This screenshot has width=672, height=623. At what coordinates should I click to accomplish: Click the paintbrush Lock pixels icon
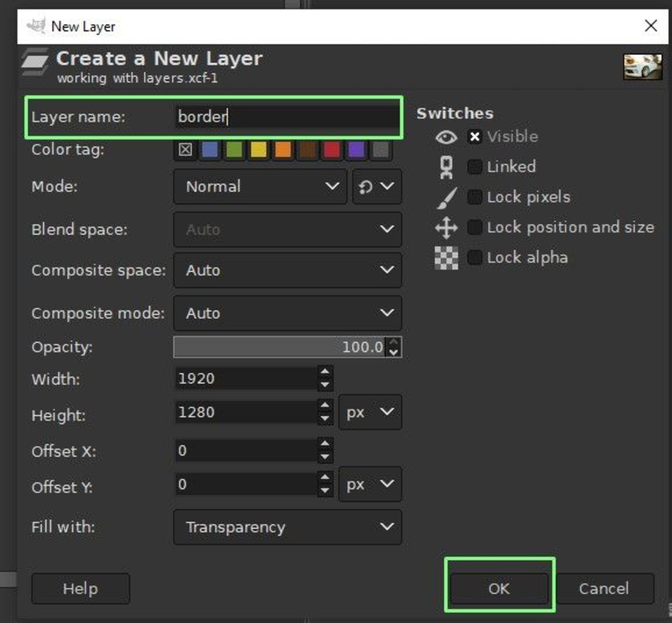(447, 198)
